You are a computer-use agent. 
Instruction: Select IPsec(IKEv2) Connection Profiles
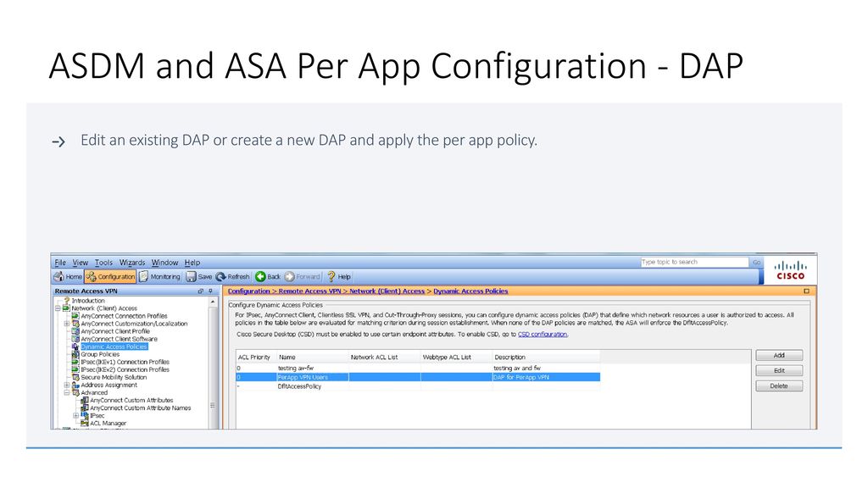125,369
